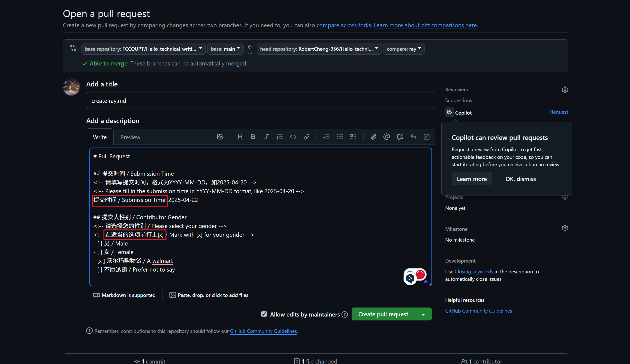Toggle bold formatting in description editor
Screen dimensions: 630x364
[253, 137]
